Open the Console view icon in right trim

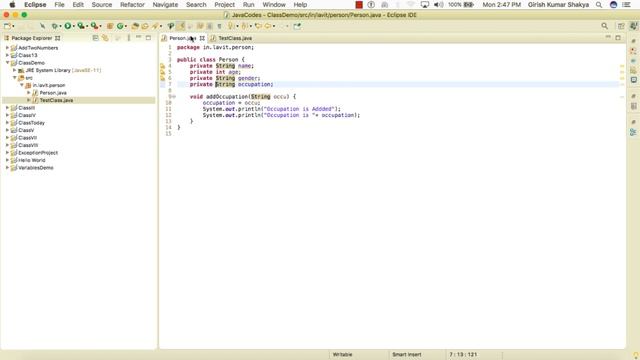633,80
